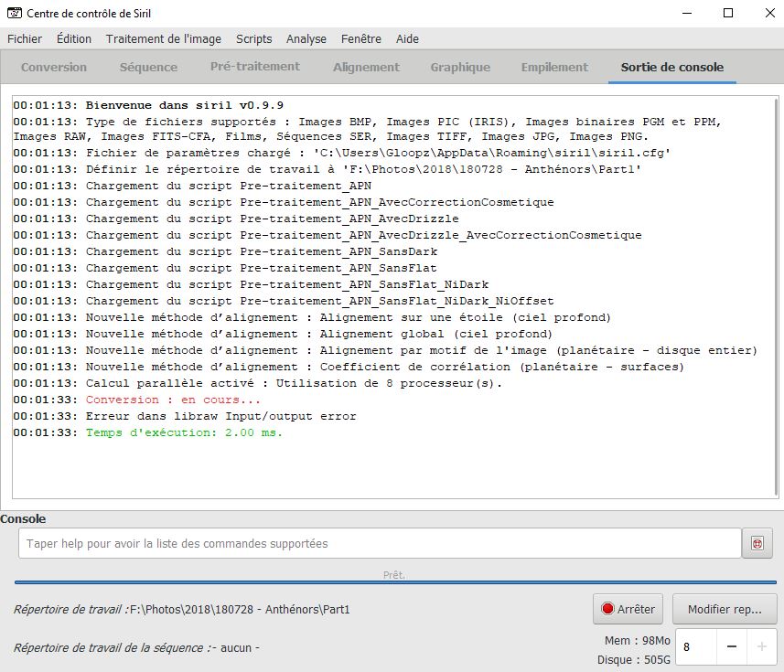
Task: Open the Fenêtre menu
Action: click(x=361, y=39)
